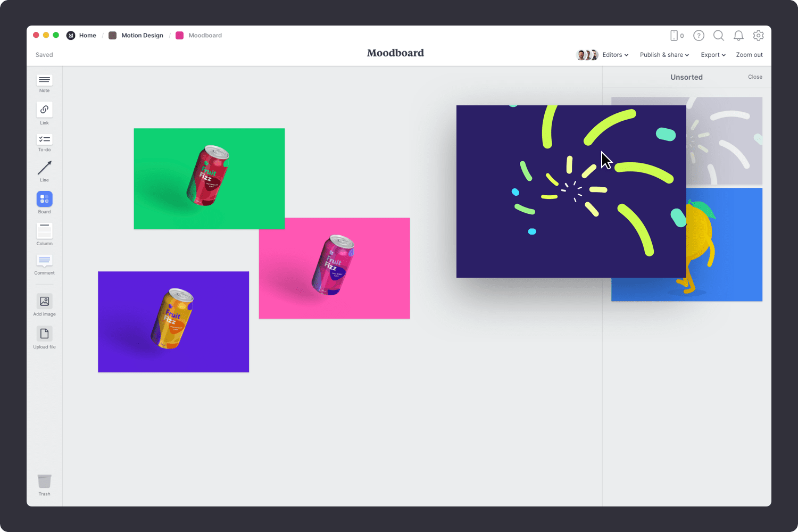Open the Publish & share dropdown
Screen dimensions: 798x532
[664, 54]
